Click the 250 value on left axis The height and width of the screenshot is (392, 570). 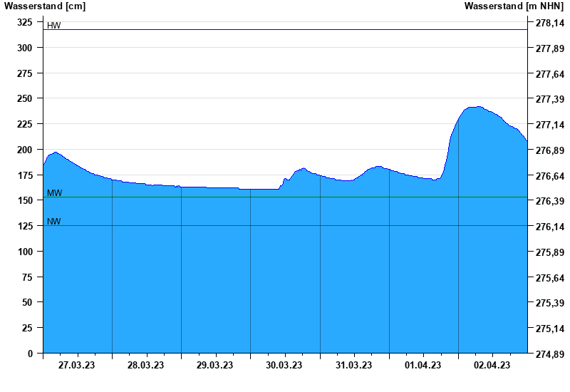[x=25, y=98]
